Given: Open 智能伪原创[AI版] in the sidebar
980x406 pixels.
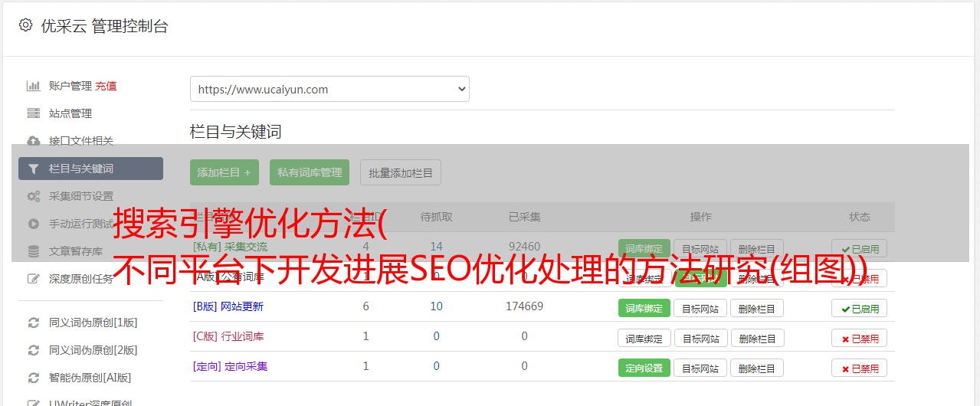Looking at the screenshot, I should (90, 378).
